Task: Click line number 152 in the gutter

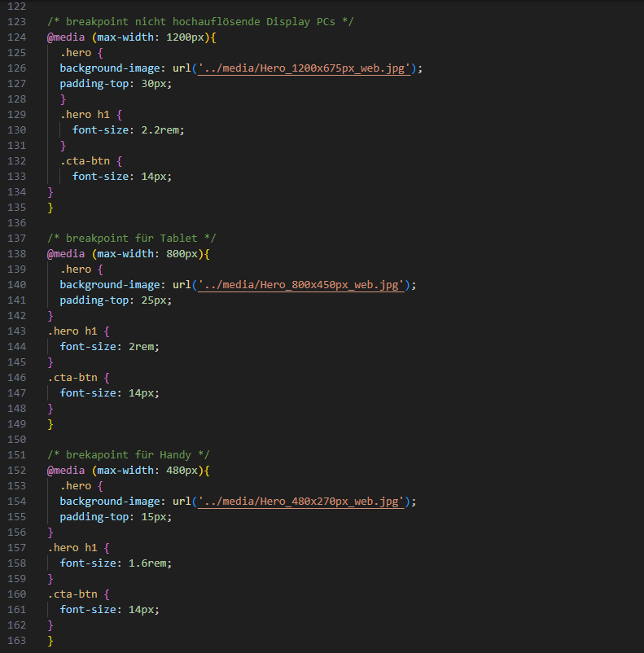Action: [15, 471]
